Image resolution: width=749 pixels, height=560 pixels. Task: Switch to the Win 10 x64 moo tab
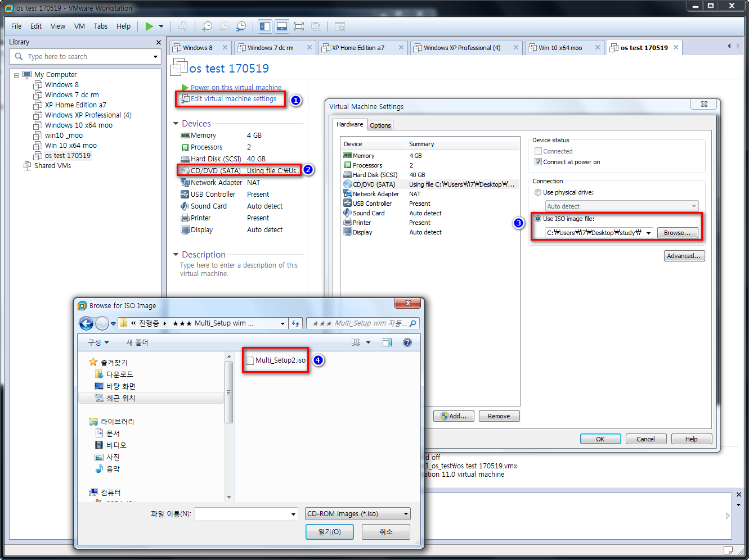(560, 48)
